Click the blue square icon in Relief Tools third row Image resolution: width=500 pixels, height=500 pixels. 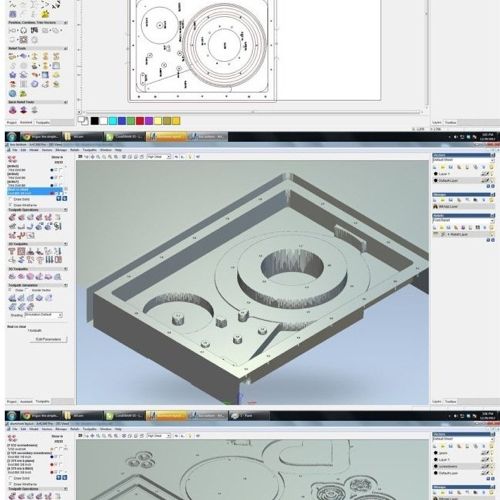click(x=45, y=75)
